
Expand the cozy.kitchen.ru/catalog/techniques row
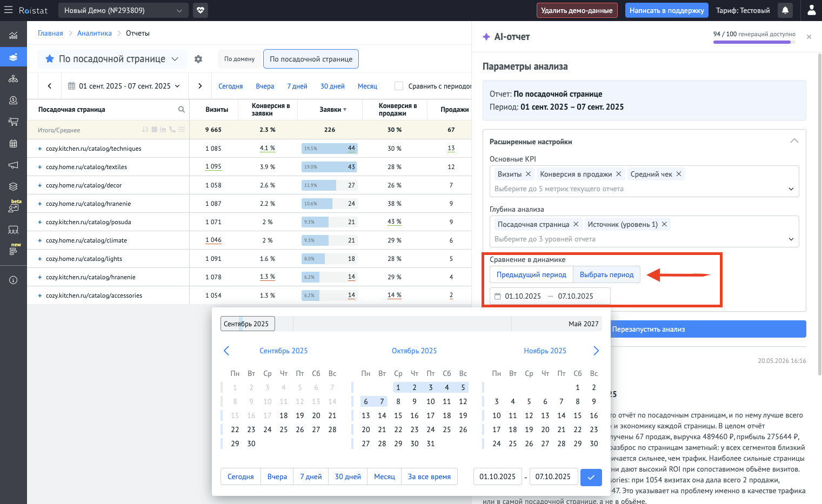point(39,149)
